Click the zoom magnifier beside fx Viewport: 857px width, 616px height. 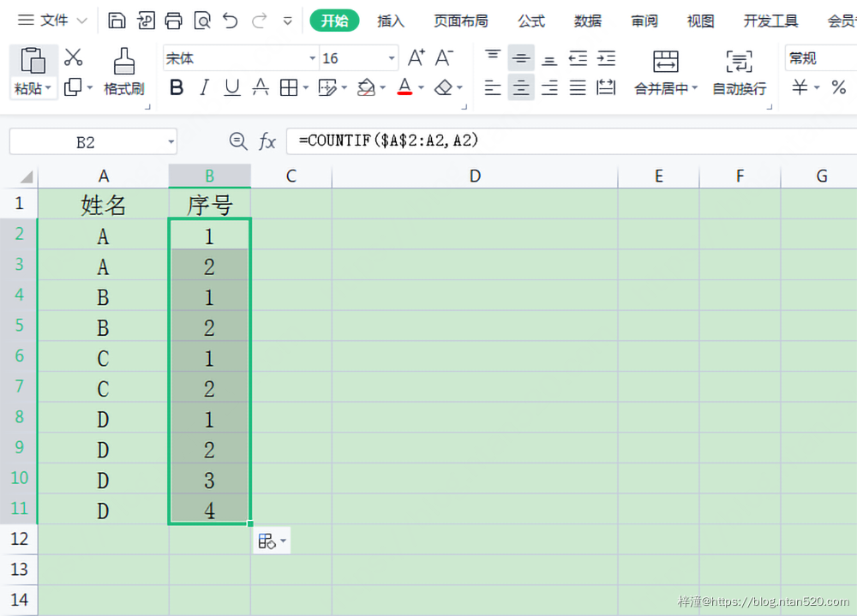point(237,141)
